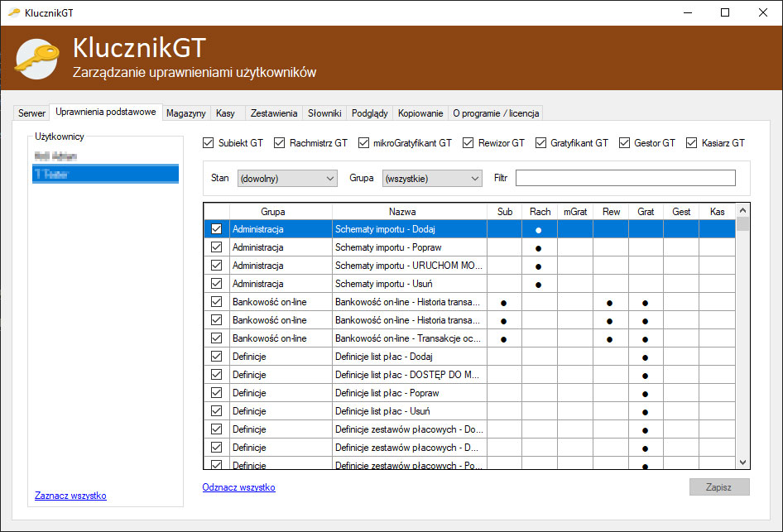Screen dimensions: 783x532
Task: Click the Zapisz button
Action: tap(719, 487)
